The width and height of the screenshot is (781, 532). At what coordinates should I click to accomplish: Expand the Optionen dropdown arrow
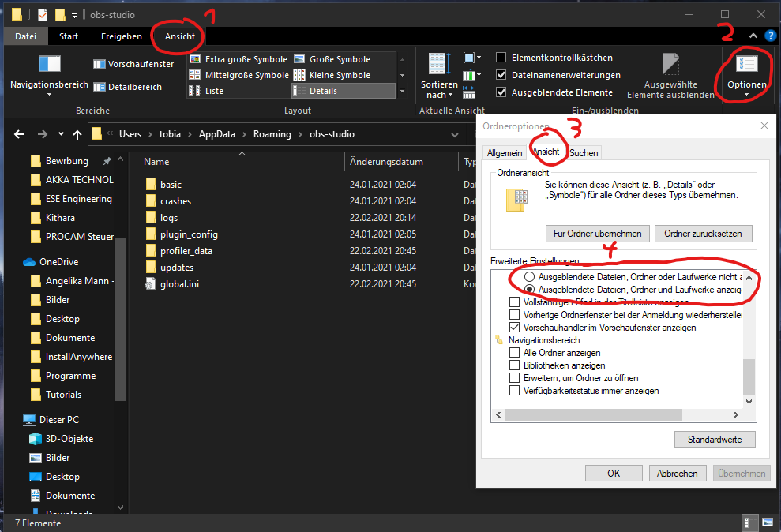(x=746, y=96)
